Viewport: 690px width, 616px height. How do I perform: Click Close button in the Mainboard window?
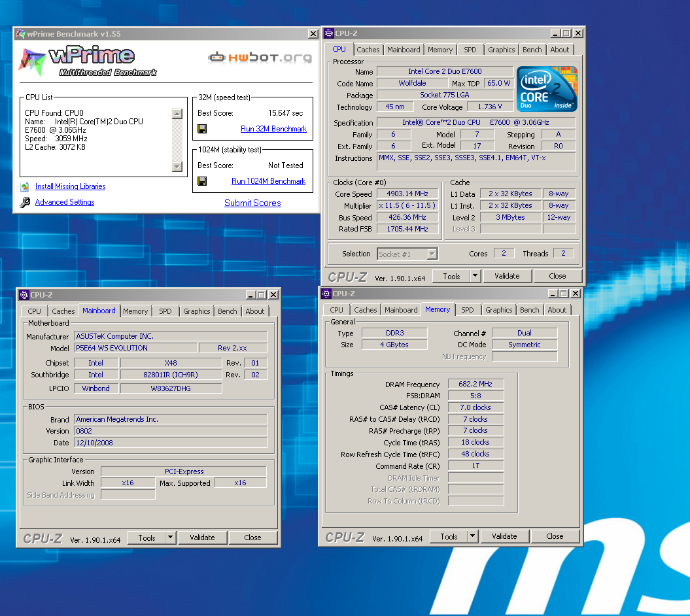tap(252, 538)
